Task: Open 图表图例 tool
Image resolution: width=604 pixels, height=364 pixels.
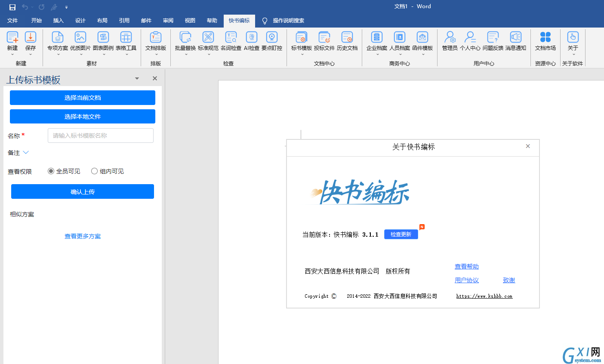Action: (103, 37)
